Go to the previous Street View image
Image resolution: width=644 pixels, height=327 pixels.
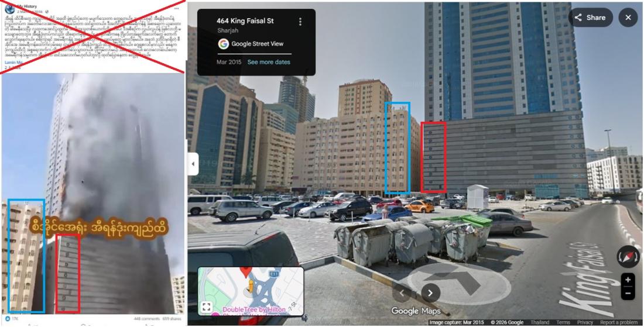coord(402,293)
